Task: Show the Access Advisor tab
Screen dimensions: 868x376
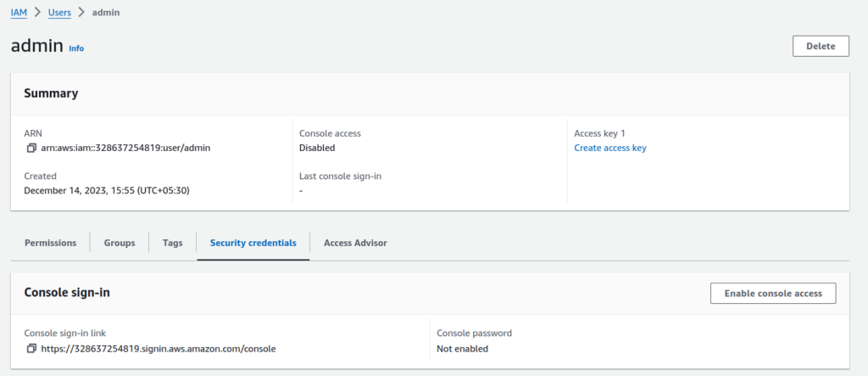Action: tap(355, 243)
